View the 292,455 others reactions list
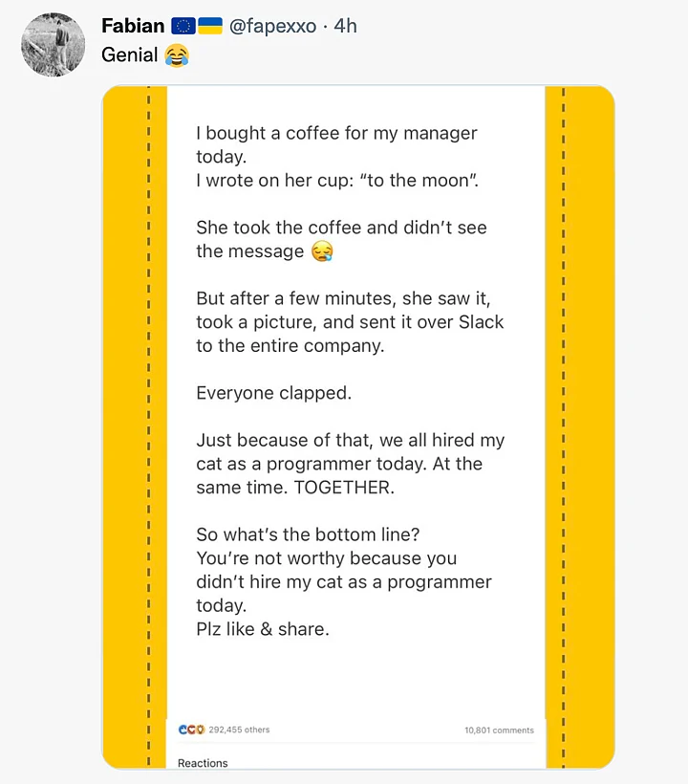Image resolution: width=688 pixels, height=784 pixels. pyautogui.click(x=239, y=730)
